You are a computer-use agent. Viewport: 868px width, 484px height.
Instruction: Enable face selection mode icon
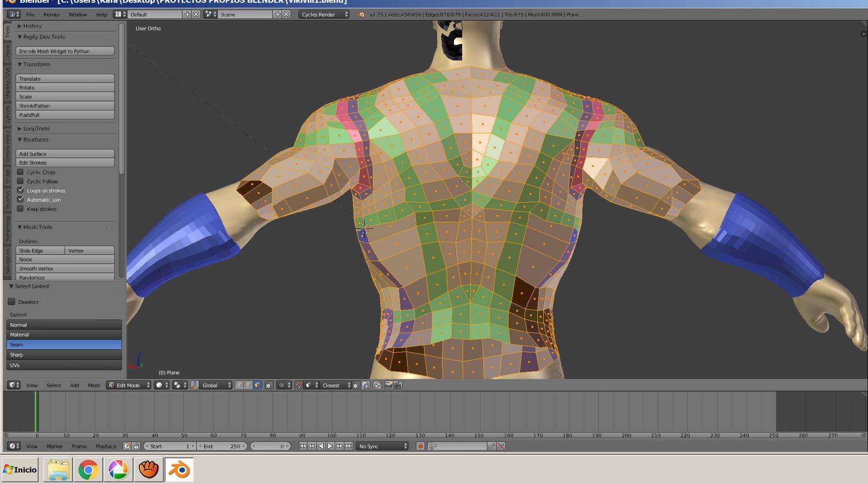click(257, 385)
